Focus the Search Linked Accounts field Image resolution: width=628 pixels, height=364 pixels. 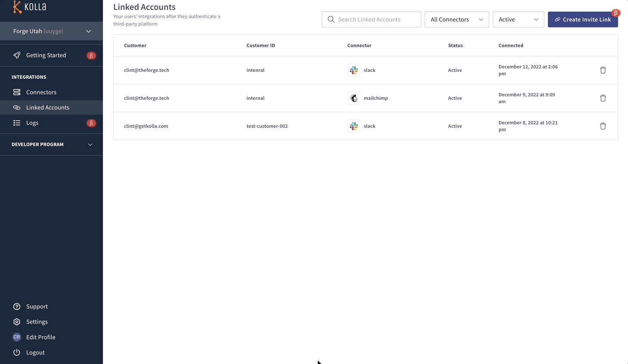[x=375, y=19]
